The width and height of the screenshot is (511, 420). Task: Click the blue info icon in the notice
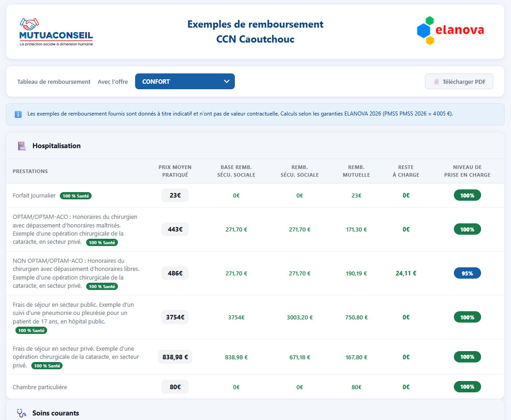(x=18, y=114)
